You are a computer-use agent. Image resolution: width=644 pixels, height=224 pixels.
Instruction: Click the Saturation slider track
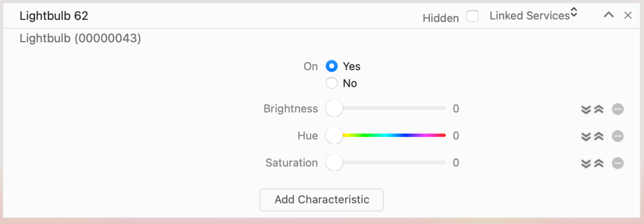pyautogui.click(x=392, y=162)
